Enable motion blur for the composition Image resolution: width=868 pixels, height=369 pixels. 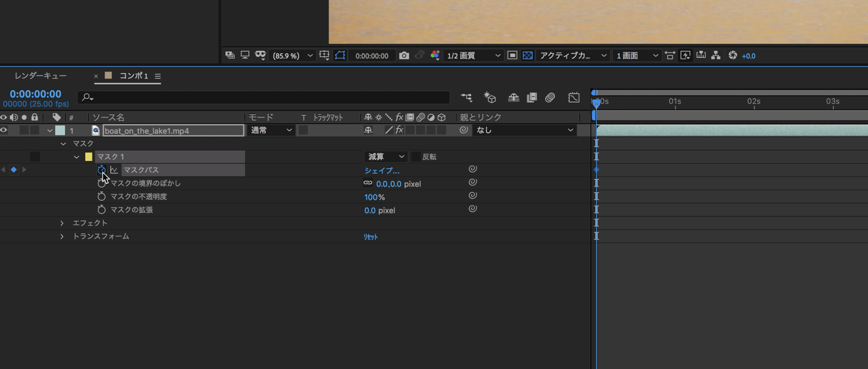pyautogui.click(x=549, y=97)
